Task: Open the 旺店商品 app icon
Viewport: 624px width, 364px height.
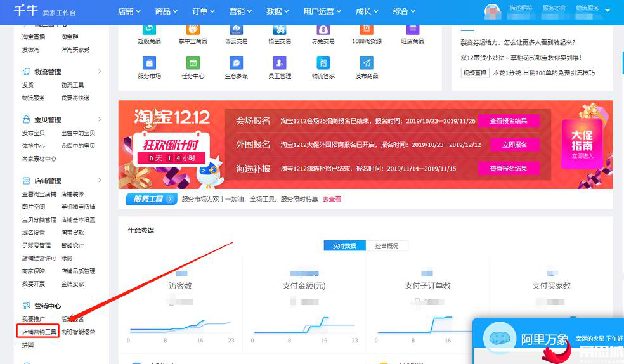Action: coord(413,30)
